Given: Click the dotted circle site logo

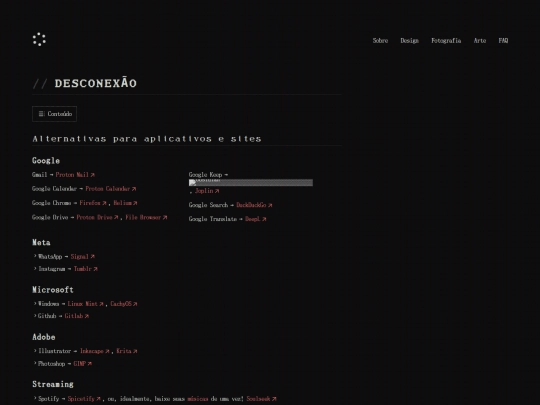Looking at the screenshot, I should coord(39,39).
